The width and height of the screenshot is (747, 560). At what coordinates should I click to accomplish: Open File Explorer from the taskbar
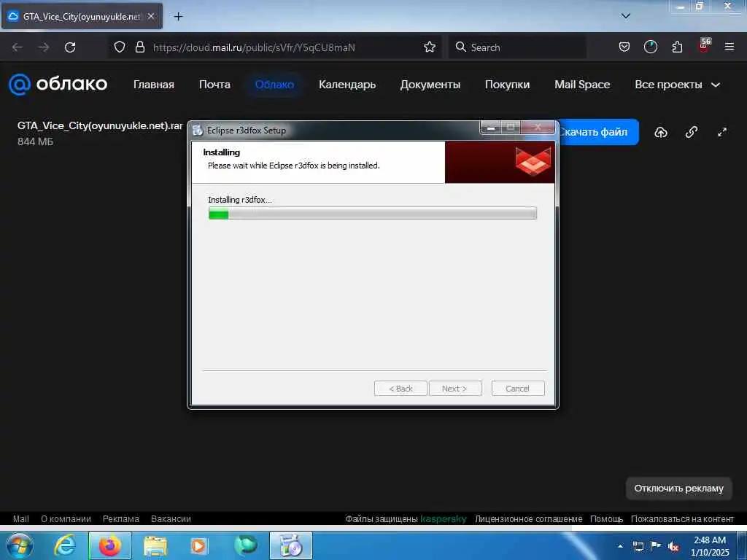pos(155,545)
